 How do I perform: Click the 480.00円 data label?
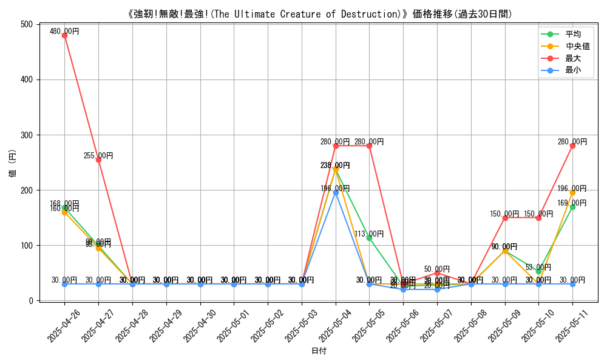click(64, 32)
